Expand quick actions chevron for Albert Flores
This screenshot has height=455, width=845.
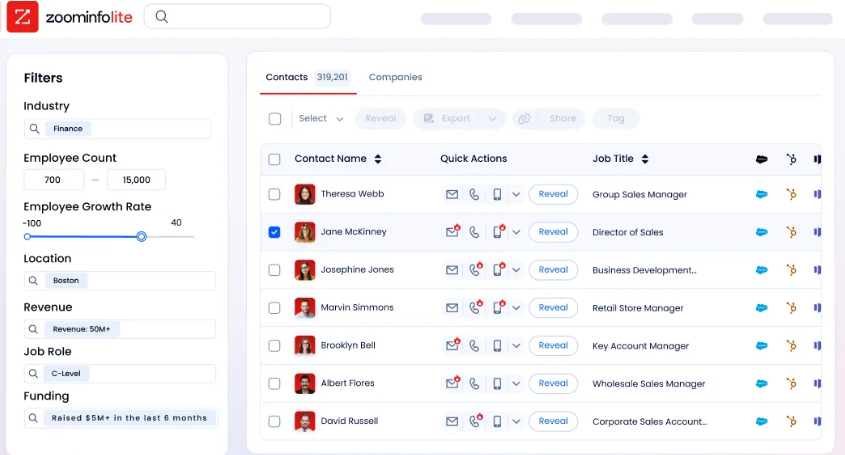click(x=516, y=383)
